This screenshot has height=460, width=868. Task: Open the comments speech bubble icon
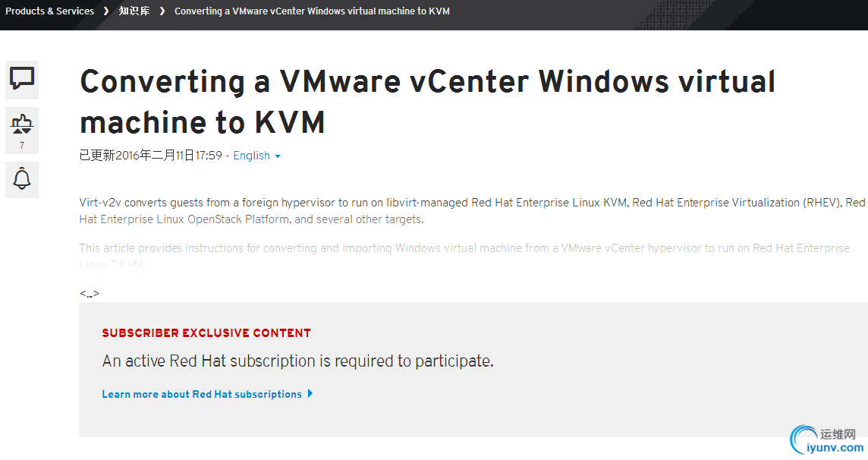(22, 78)
